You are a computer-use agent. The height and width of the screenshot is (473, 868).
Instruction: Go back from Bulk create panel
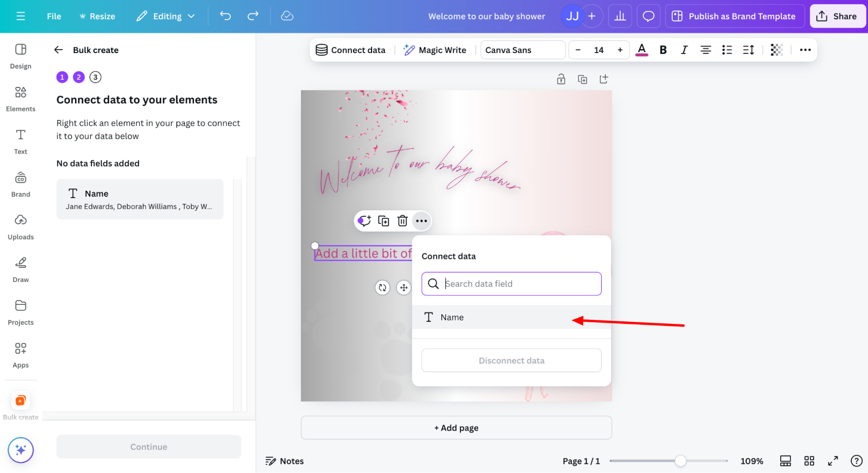tap(59, 50)
